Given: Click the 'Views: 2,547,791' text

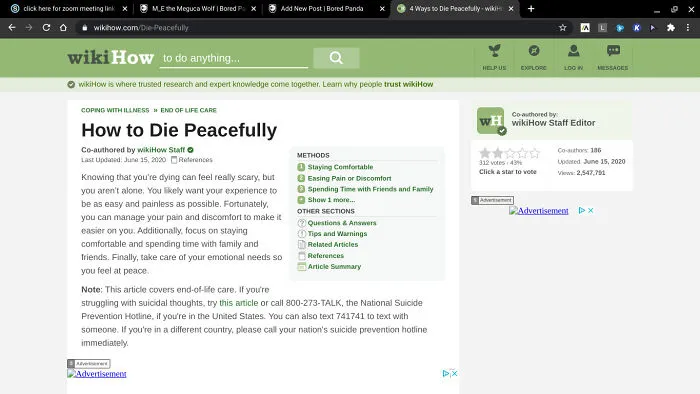Looking at the screenshot, I should pos(581,173).
